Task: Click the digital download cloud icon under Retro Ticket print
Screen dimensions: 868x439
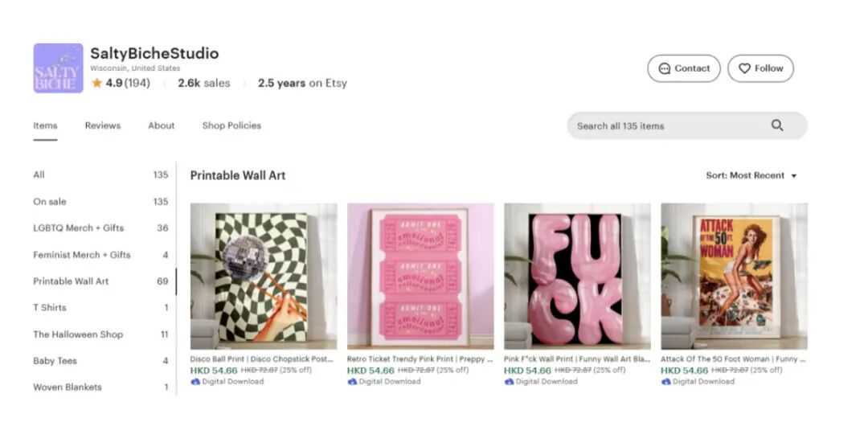Action: click(x=352, y=381)
